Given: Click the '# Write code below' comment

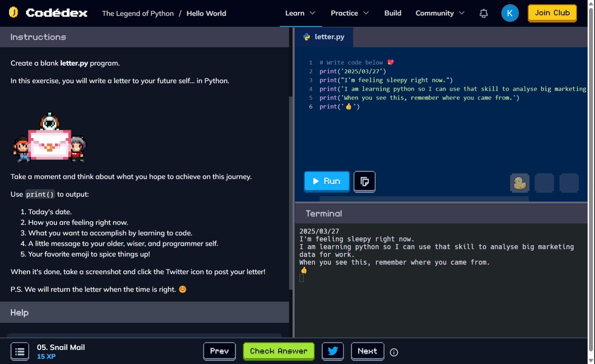Looking at the screenshot, I should coord(357,62).
